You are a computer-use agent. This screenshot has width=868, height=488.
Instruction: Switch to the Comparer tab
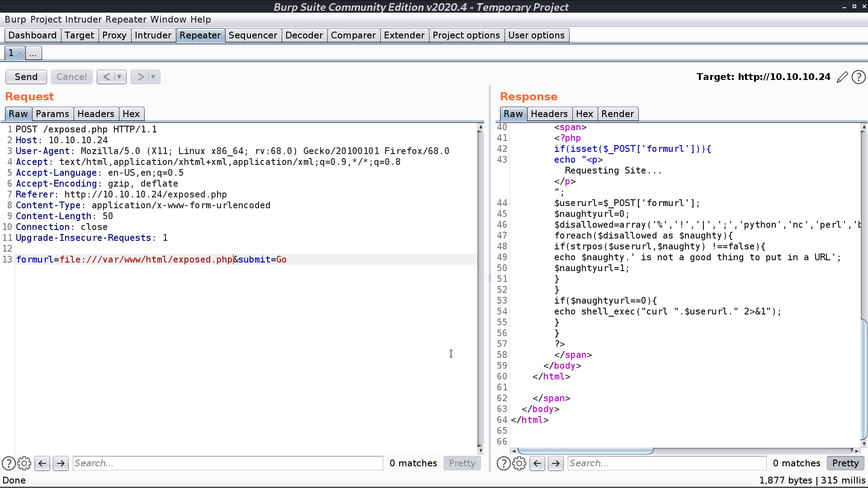(x=354, y=35)
